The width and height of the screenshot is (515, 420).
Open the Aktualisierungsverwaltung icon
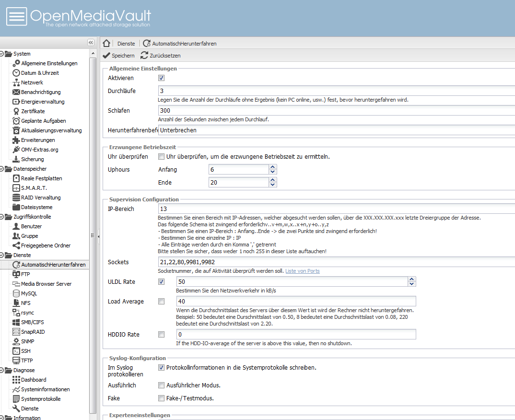[16, 130]
